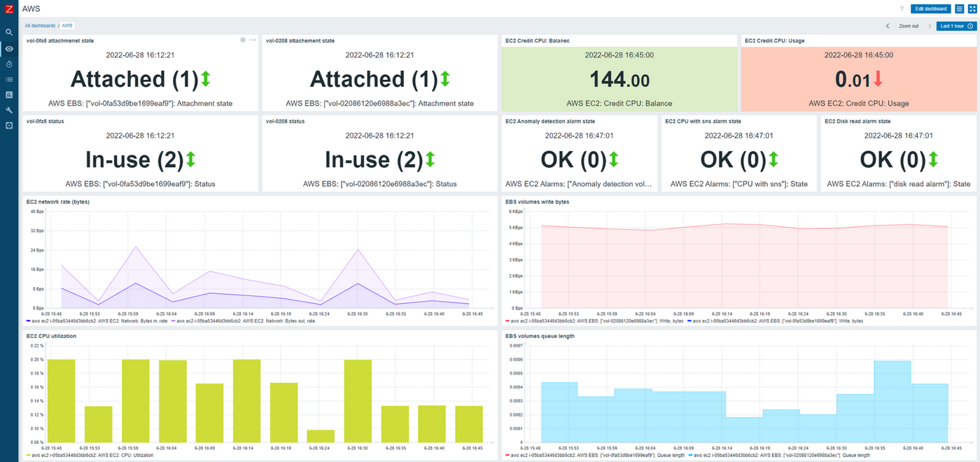Screen dimensions: 980x462
Task: Open the Administration gear menu
Action: pyautogui.click(x=9, y=125)
